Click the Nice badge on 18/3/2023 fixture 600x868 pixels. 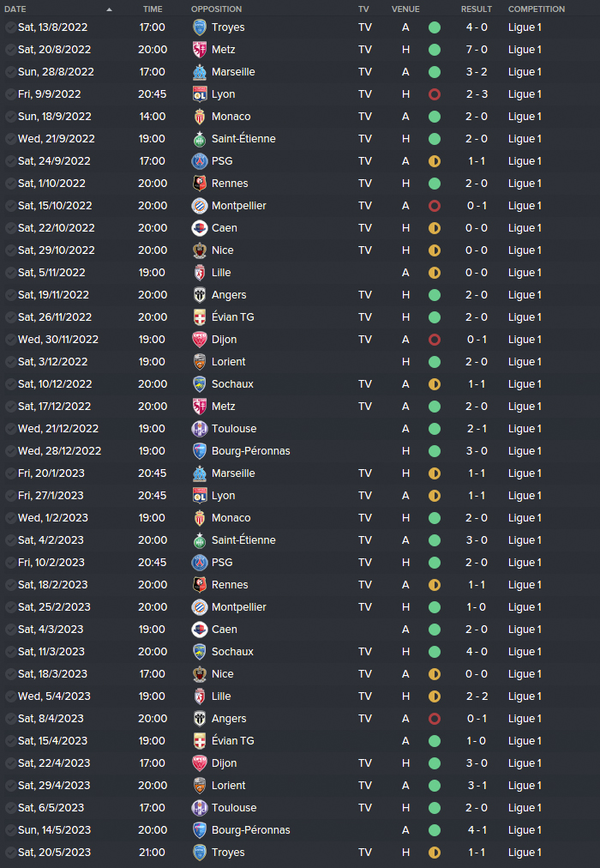pos(200,674)
